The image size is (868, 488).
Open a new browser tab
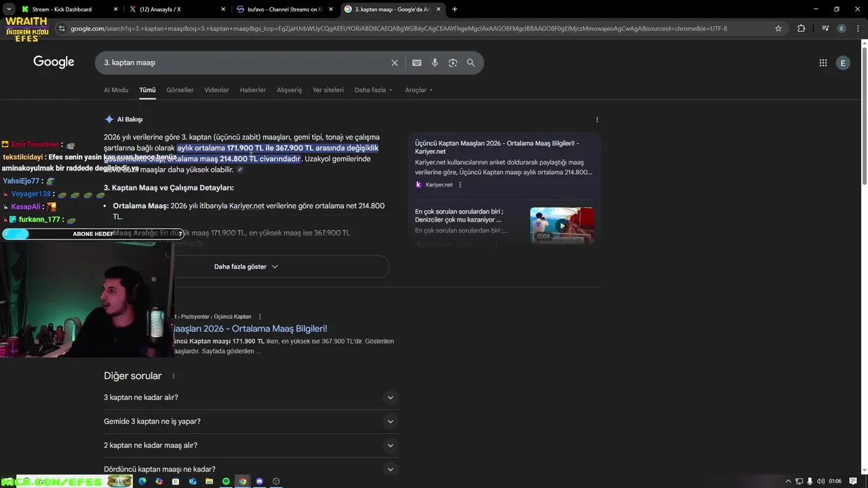454,9
